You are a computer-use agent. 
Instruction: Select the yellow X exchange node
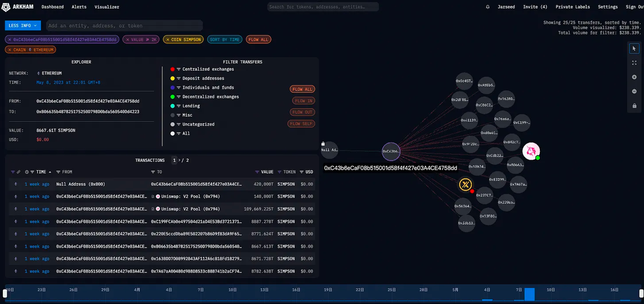click(465, 184)
